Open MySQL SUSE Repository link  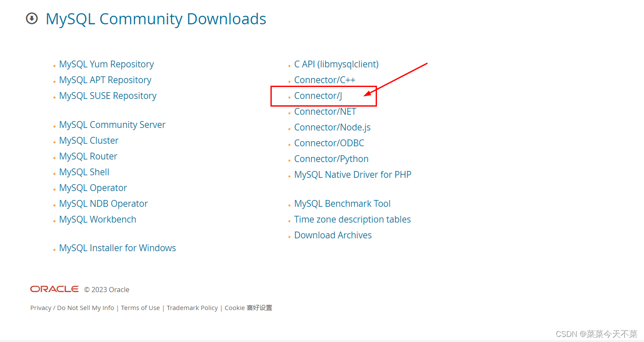pyautogui.click(x=108, y=96)
